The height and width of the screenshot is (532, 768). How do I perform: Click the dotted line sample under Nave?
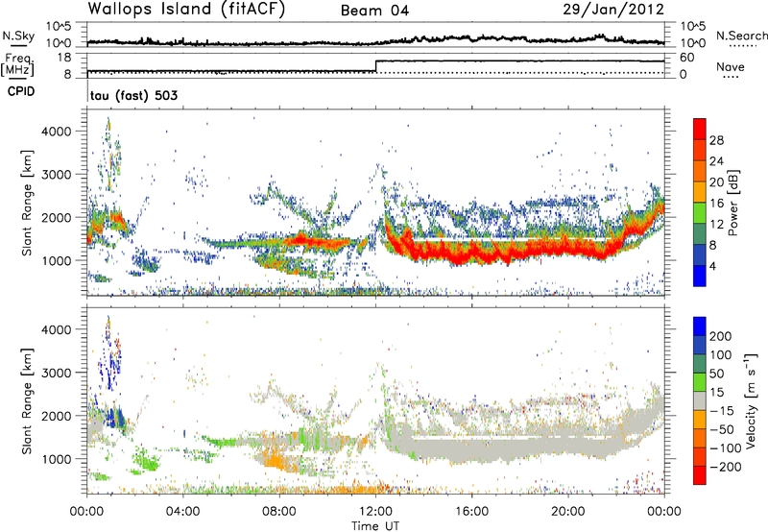731,78
